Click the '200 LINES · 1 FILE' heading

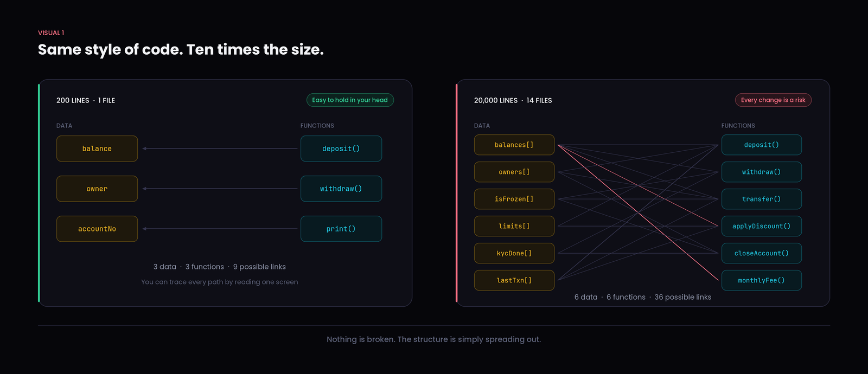click(86, 100)
